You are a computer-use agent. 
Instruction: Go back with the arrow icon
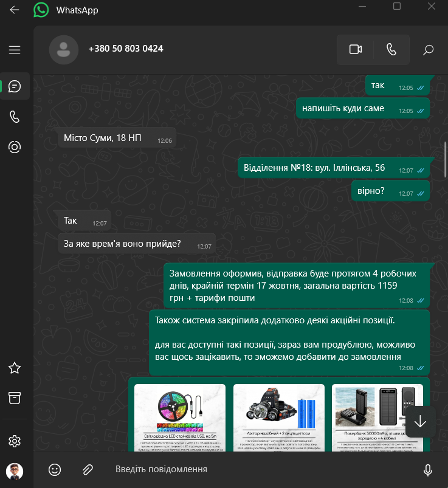pyautogui.click(x=15, y=10)
